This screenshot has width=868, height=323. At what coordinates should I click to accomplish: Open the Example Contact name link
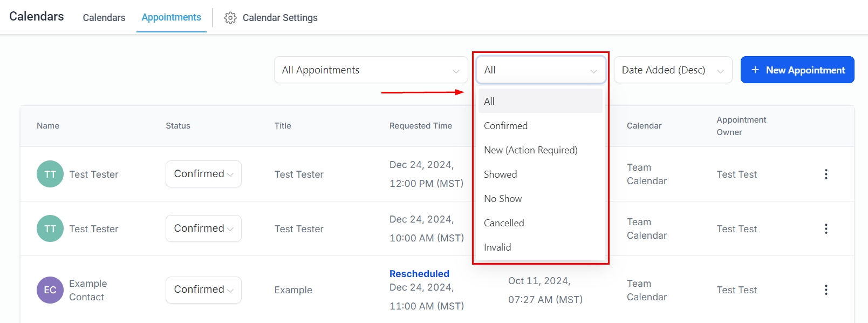pyautogui.click(x=88, y=290)
